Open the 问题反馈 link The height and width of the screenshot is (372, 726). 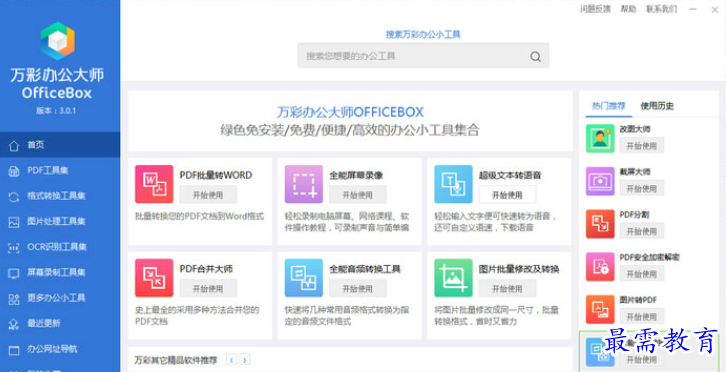pos(595,9)
